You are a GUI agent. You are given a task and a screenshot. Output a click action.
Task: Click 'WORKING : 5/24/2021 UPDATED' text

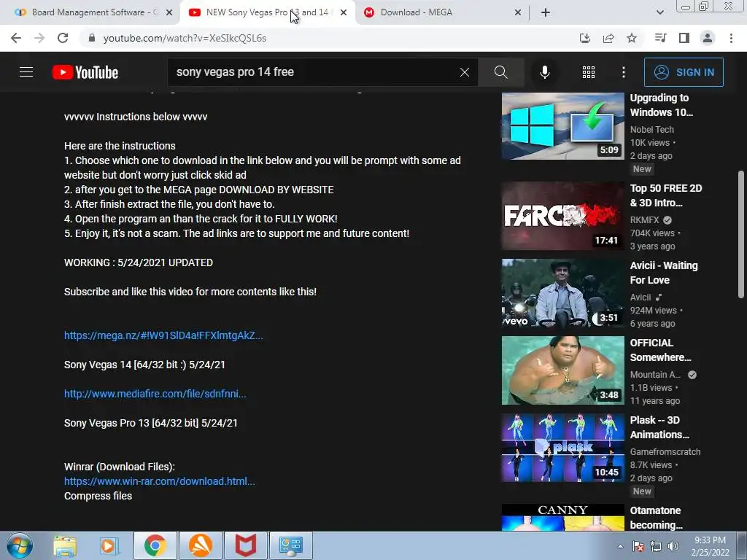[139, 262]
